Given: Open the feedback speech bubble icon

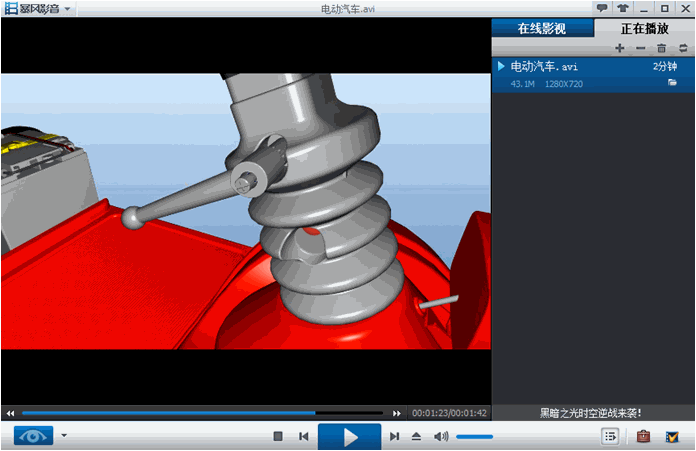Looking at the screenshot, I should (602, 8).
